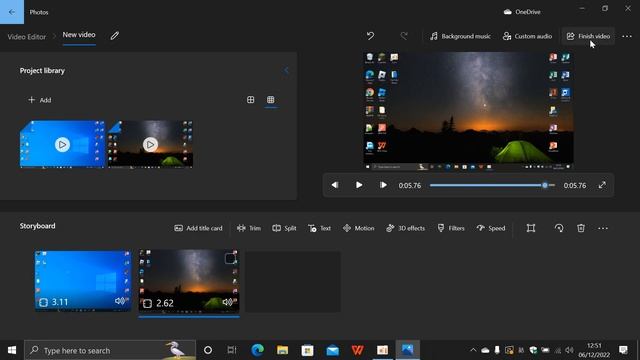Image resolution: width=640 pixels, height=360 pixels.
Task: Click the empty storyboard placeholder slot
Action: 293,282
